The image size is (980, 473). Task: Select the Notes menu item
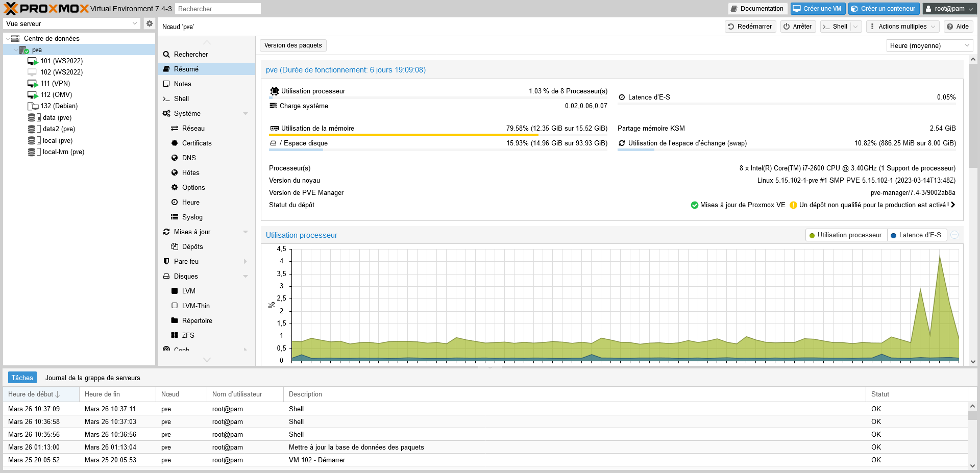click(182, 84)
